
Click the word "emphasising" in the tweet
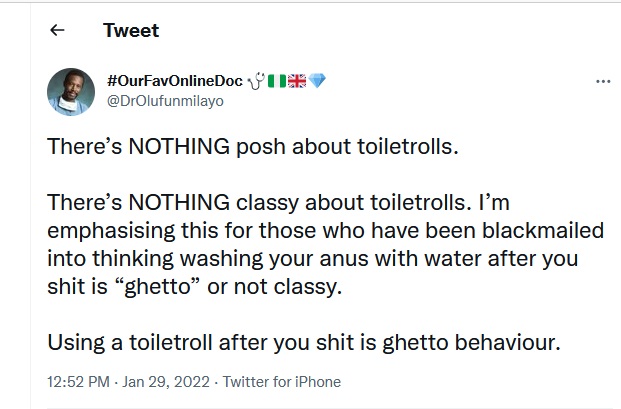[104, 230]
